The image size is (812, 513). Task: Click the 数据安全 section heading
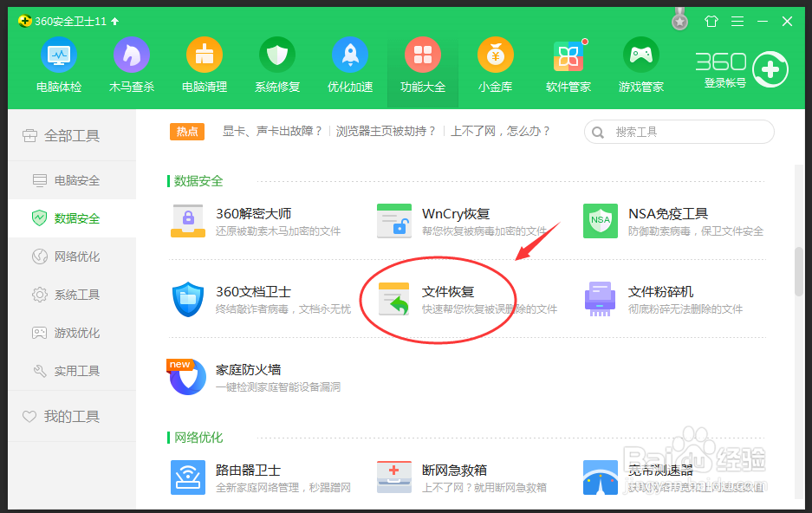click(x=198, y=180)
